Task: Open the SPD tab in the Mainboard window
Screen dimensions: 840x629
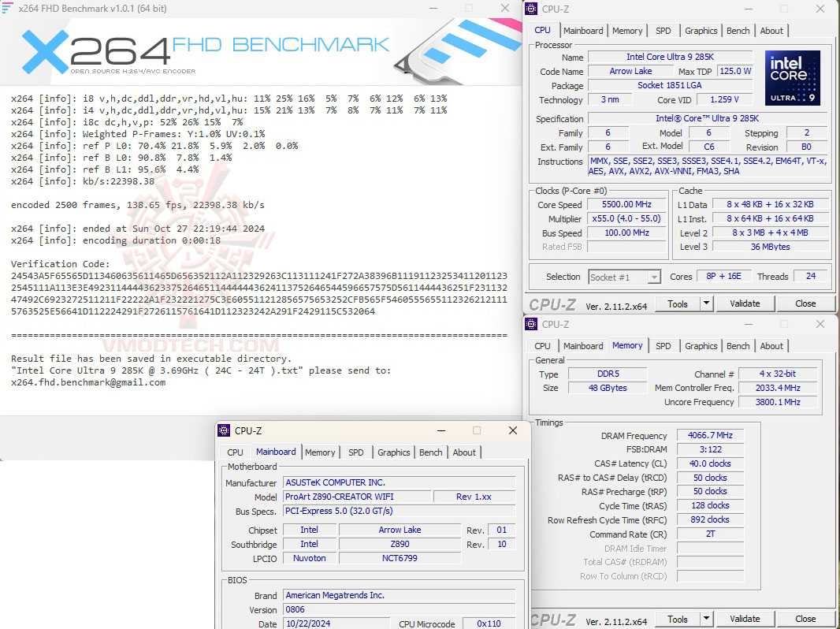Action: pyautogui.click(x=356, y=452)
